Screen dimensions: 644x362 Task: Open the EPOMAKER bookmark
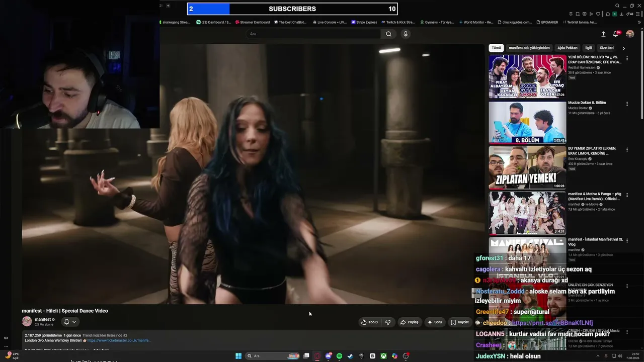[x=547, y=22]
